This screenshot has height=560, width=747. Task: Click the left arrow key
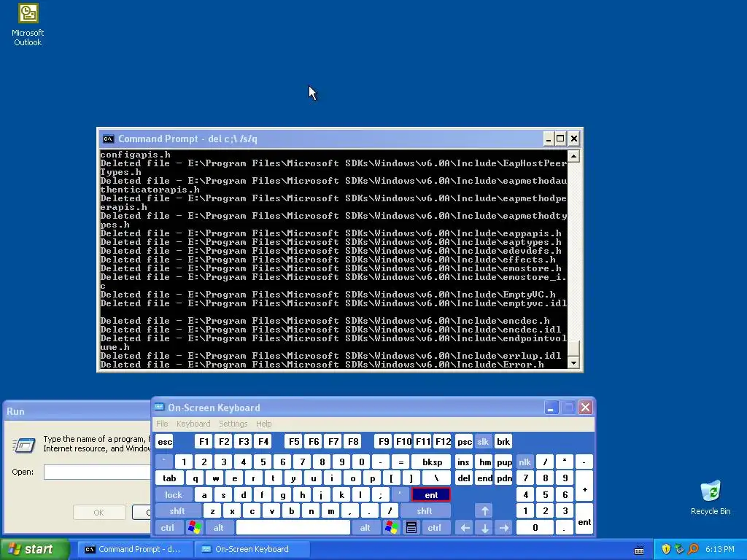pos(465,528)
